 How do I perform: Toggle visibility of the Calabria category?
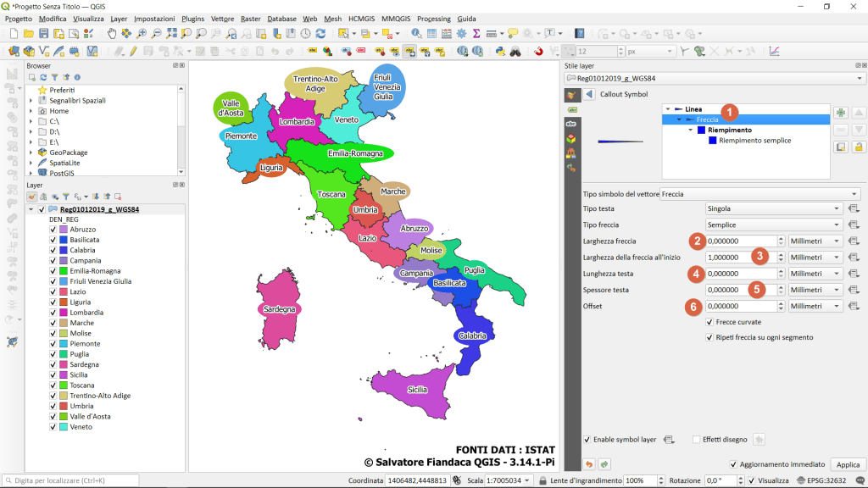(53, 250)
